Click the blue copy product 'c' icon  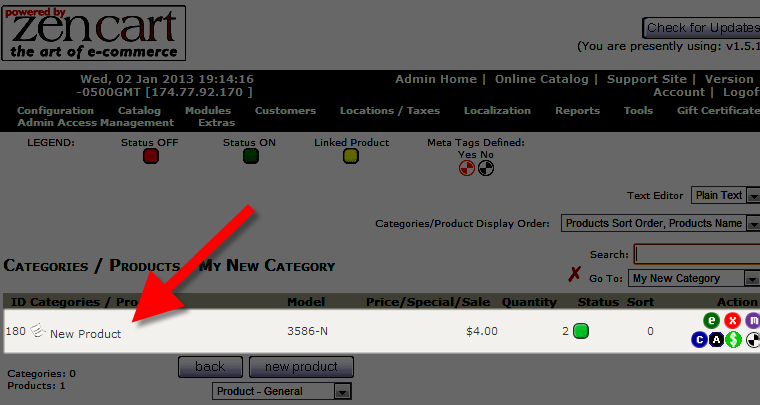click(700, 340)
